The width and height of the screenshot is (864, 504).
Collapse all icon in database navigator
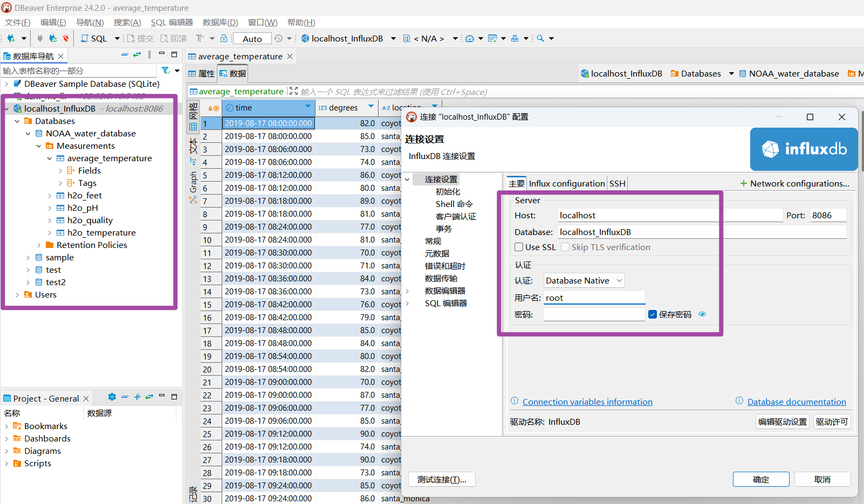pos(125,55)
